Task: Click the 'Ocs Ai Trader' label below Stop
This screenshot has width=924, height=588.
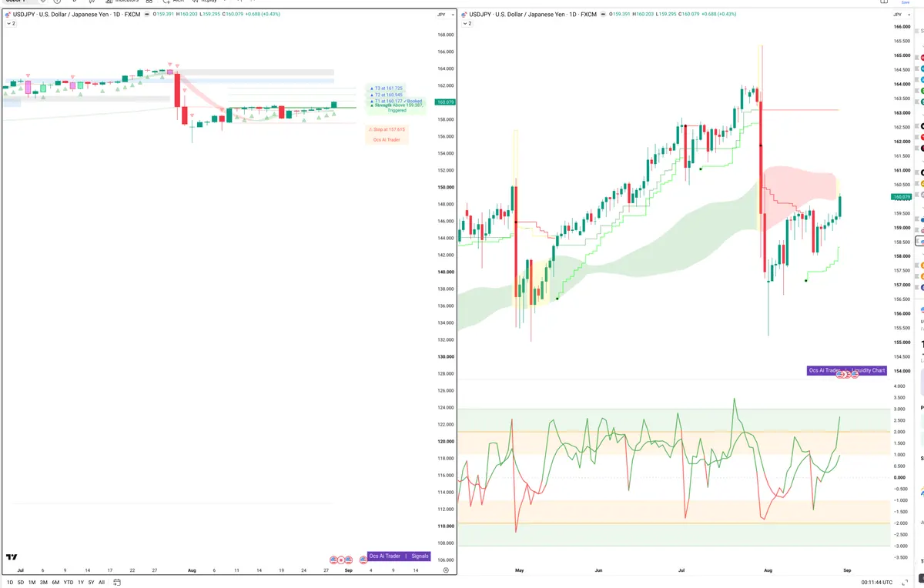Action: pos(387,139)
